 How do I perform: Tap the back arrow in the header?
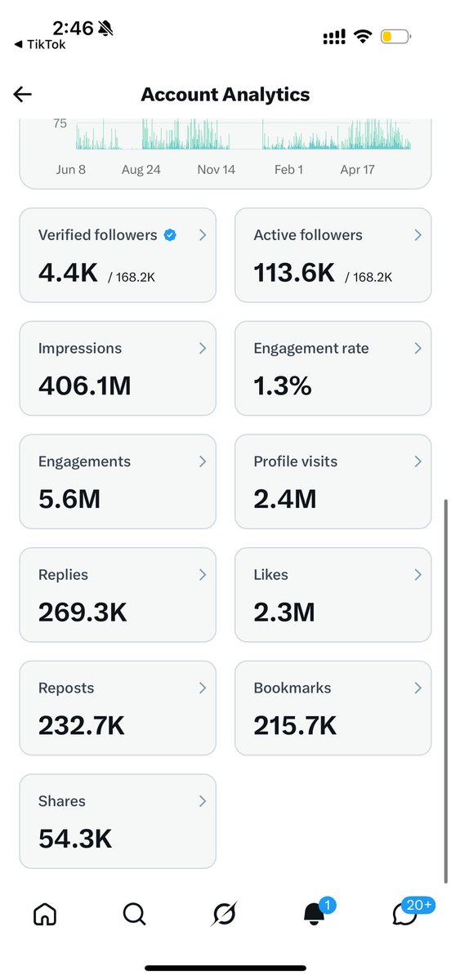coord(23,95)
